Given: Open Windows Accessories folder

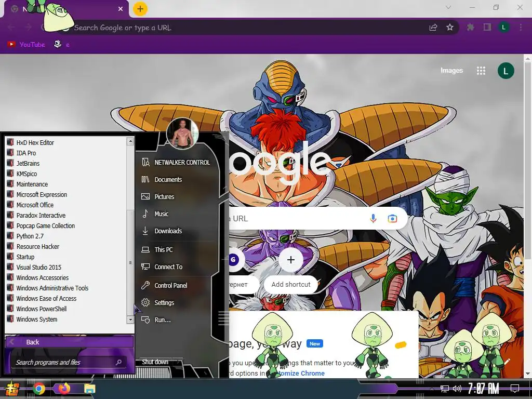Looking at the screenshot, I should (43, 277).
